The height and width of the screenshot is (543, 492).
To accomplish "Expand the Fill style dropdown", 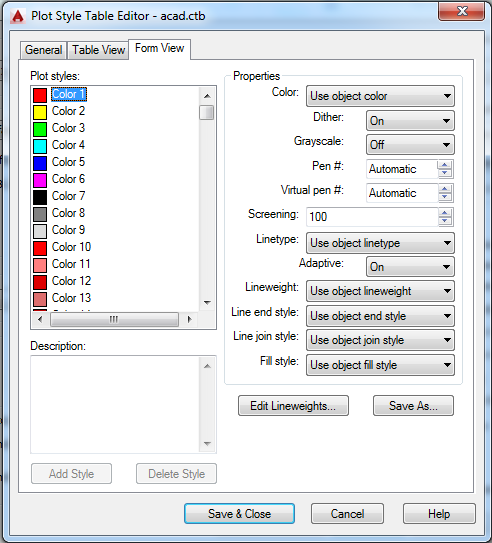I will click(x=380, y=365).
